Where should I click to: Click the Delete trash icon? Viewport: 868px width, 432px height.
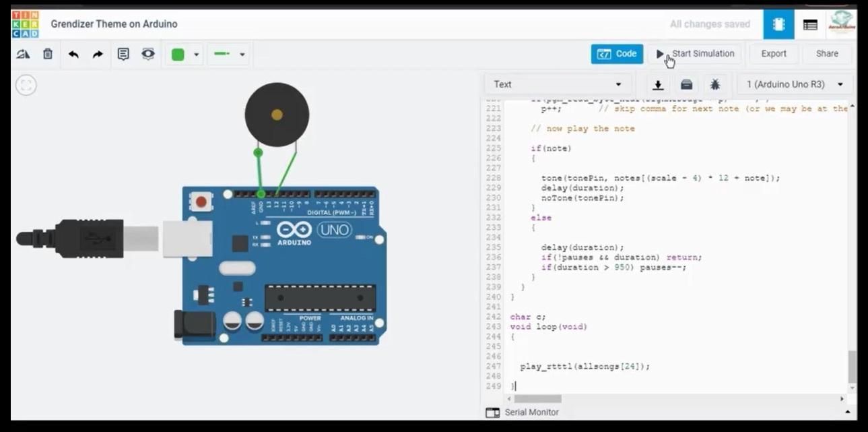47,54
